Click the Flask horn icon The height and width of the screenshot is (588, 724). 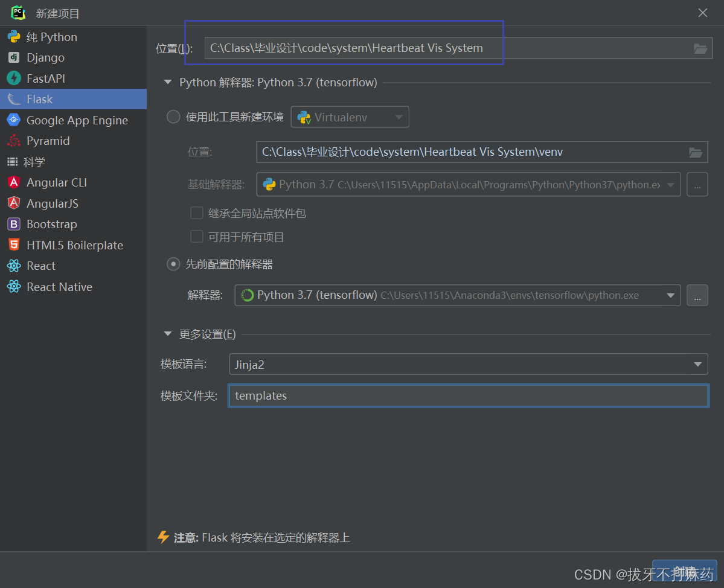tap(14, 99)
